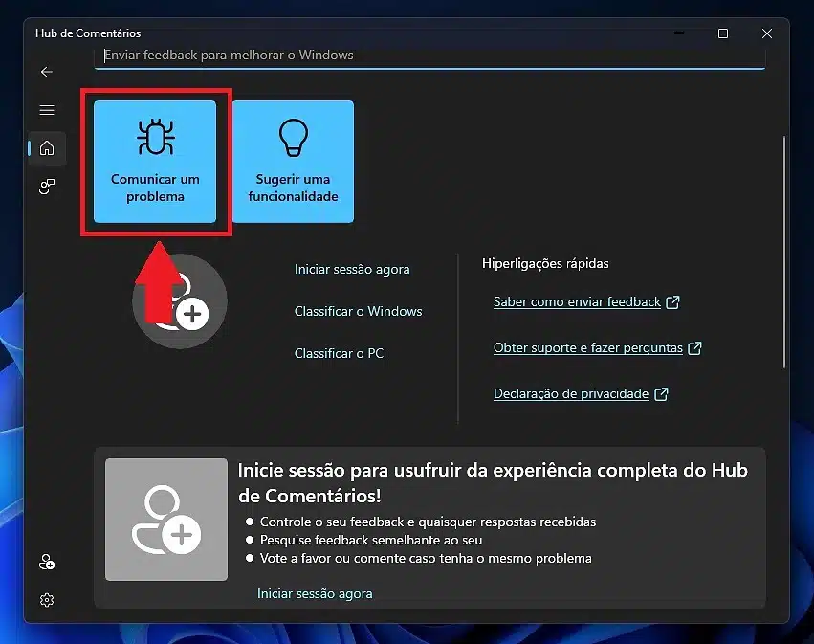Open Obter suporte e fazer perguntas link
The image size is (814, 644).
[x=597, y=347]
